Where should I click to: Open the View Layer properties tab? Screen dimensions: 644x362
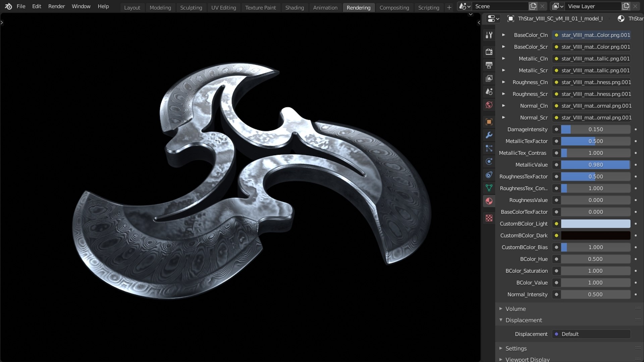[x=489, y=78]
